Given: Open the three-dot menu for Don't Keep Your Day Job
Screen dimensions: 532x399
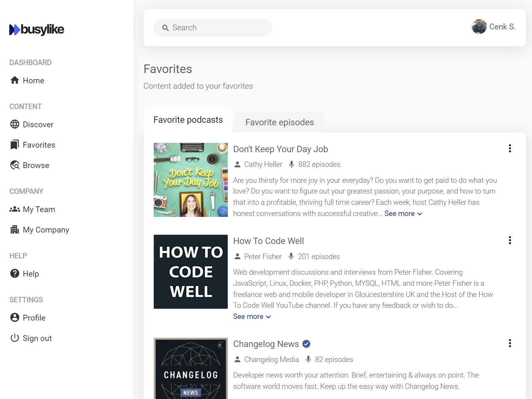Looking at the screenshot, I should click(x=510, y=149).
